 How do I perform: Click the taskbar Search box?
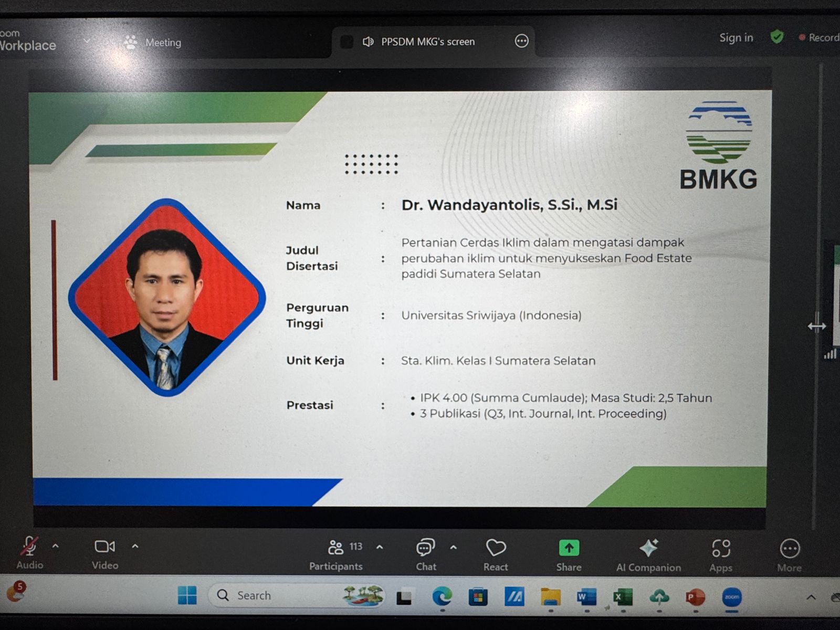(297, 595)
